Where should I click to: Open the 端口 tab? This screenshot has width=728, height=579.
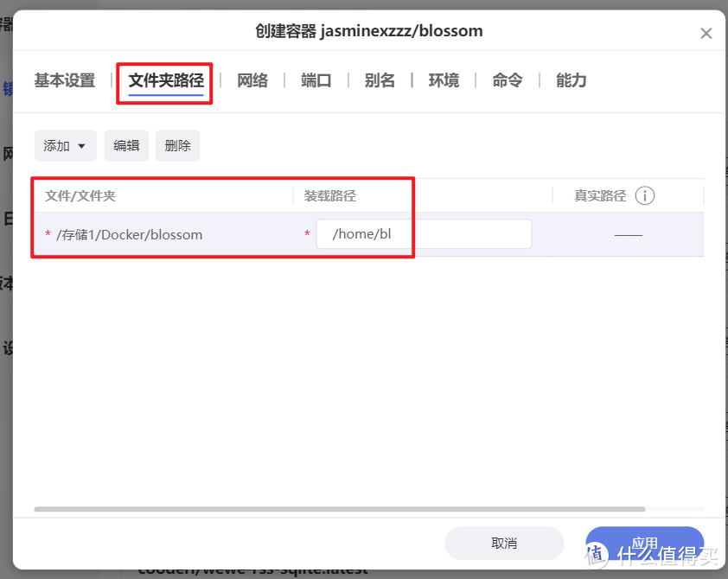point(316,80)
